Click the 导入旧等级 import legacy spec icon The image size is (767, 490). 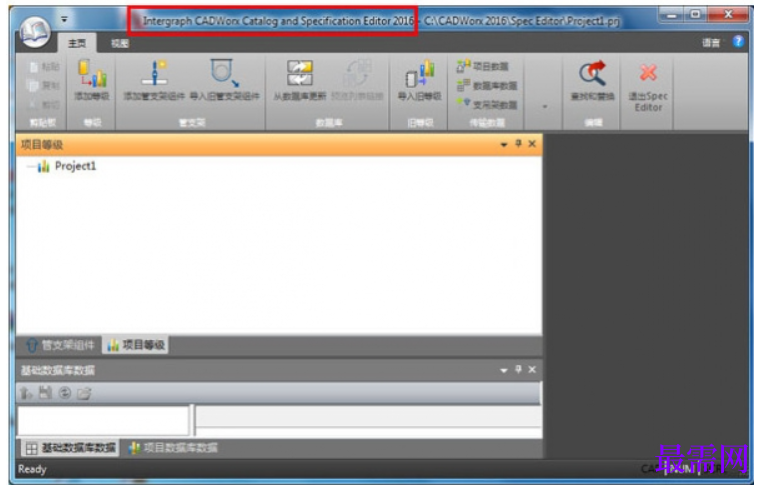pos(420,74)
